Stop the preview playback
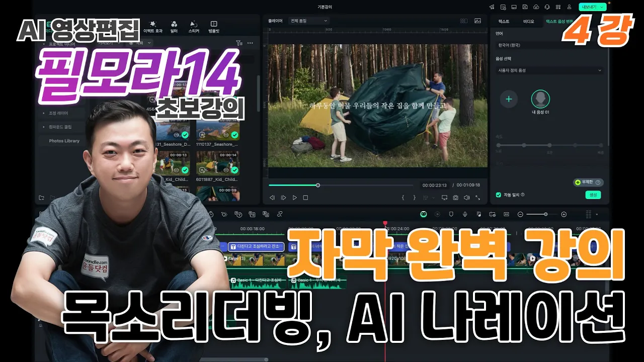644x362 pixels. coord(305,198)
